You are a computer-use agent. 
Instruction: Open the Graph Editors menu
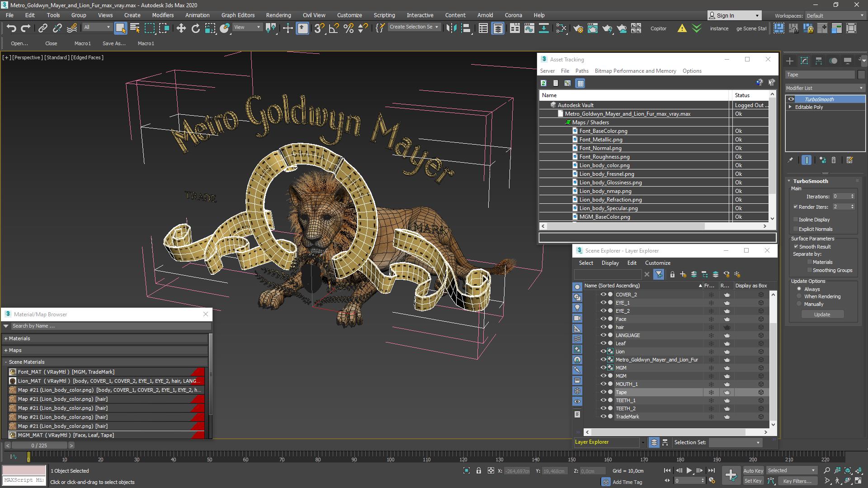point(238,15)
